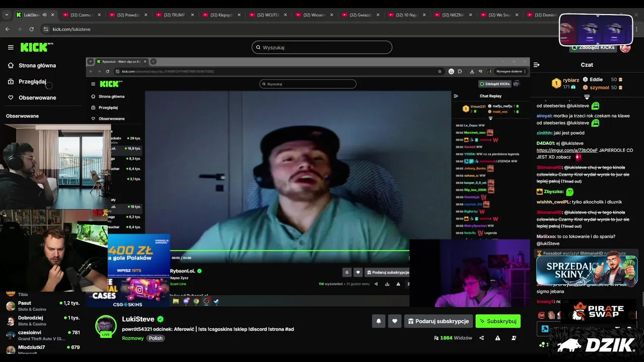Viewport: 644px width, 362px height.
Task: Focus the Wyszukaj search box
Action: pyautogui.click(x=322, y=47)
